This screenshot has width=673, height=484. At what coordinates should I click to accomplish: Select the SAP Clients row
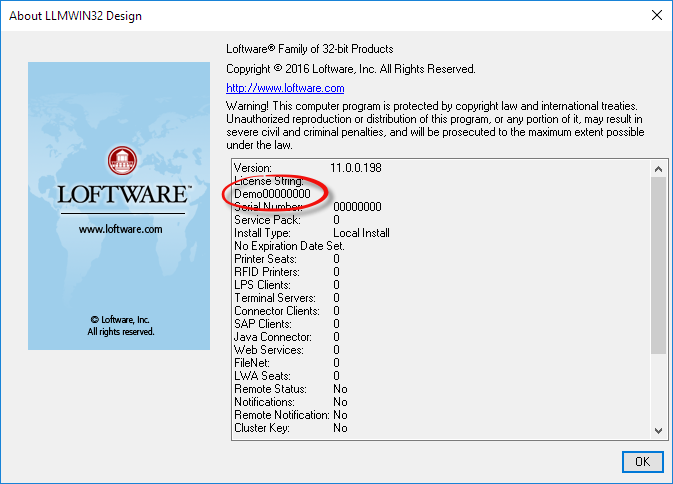287,324
